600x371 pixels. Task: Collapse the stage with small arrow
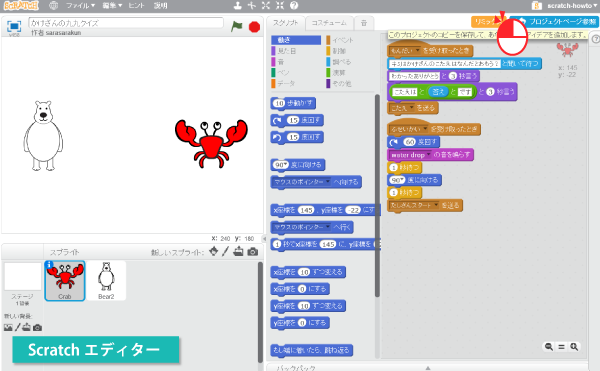[264, 239]
